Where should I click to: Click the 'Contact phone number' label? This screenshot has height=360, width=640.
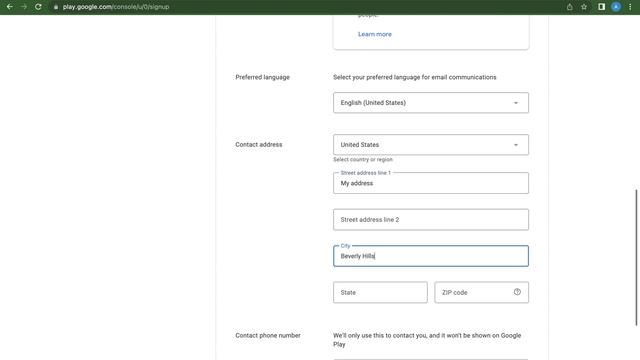(268, 335)
